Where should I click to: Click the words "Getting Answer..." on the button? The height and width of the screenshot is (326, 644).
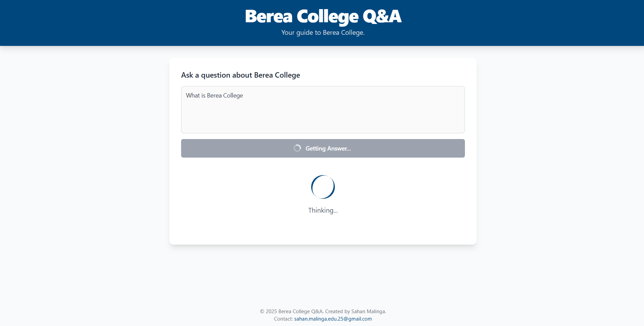(328, 148)
